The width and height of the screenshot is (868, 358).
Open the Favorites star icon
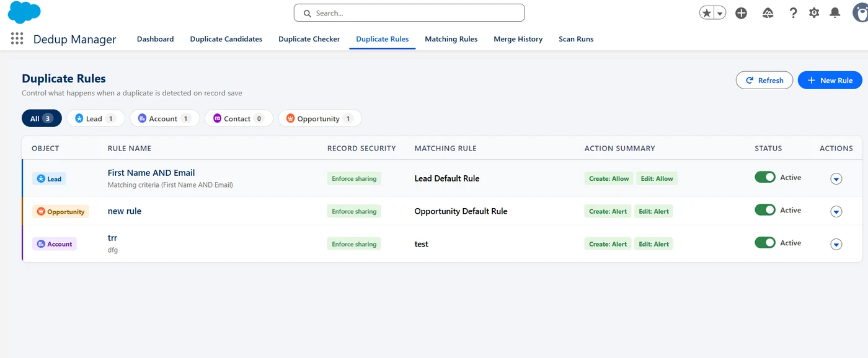[706, 13]
